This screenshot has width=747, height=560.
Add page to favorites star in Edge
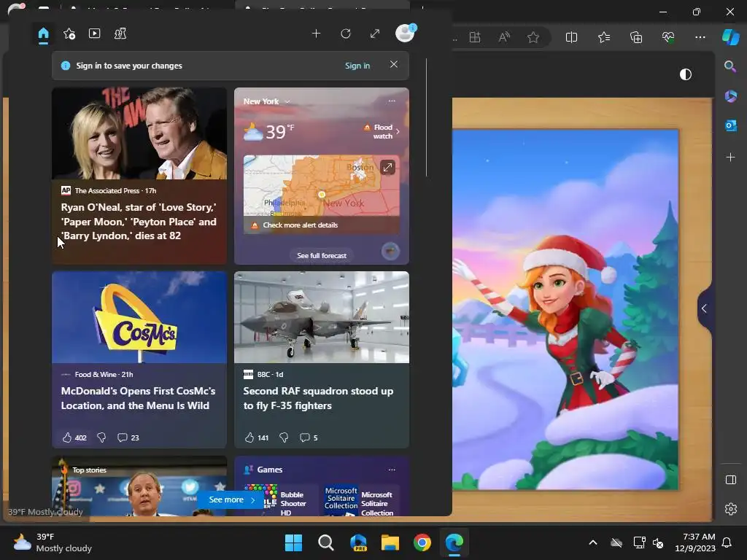(x=533, y=37)
